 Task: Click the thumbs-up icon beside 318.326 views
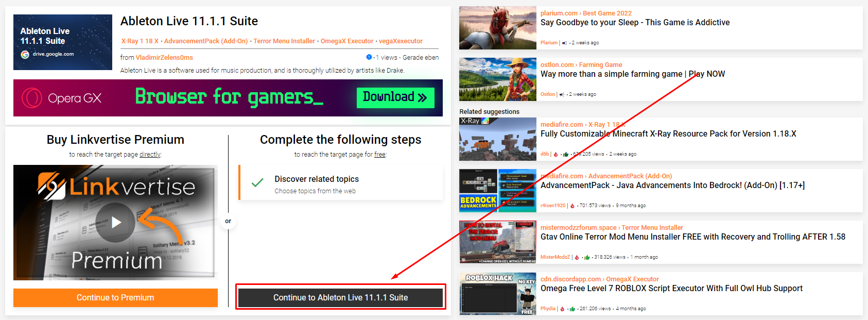[587, 257]
